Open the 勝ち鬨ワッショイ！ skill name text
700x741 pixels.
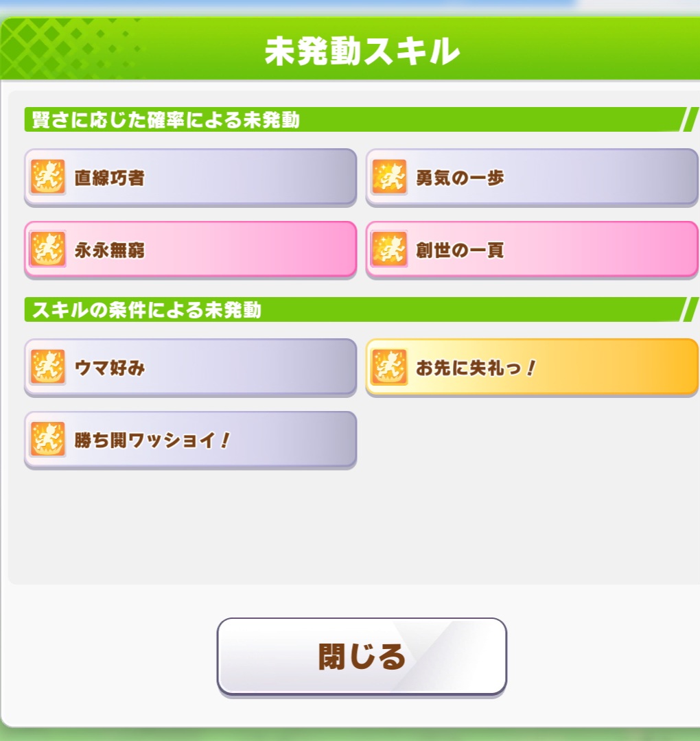click(151, 440)
